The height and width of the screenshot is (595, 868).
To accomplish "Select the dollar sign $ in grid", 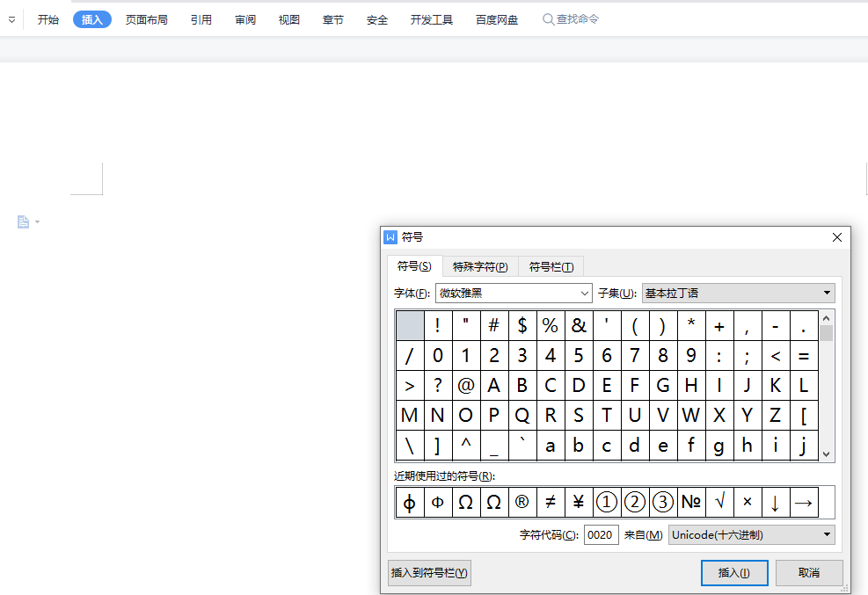I will 522,326.
